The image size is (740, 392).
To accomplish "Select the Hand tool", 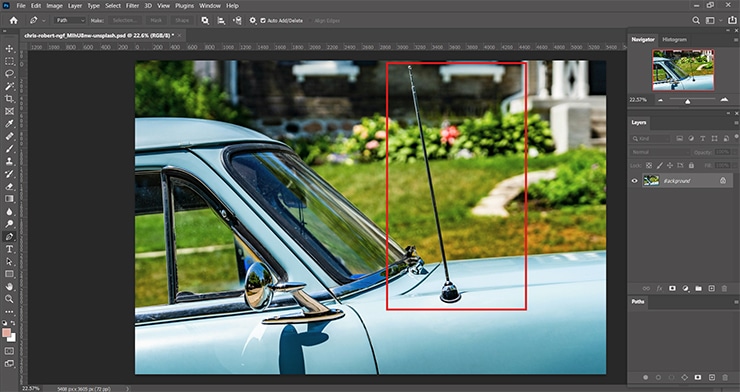I will point(9,286).
